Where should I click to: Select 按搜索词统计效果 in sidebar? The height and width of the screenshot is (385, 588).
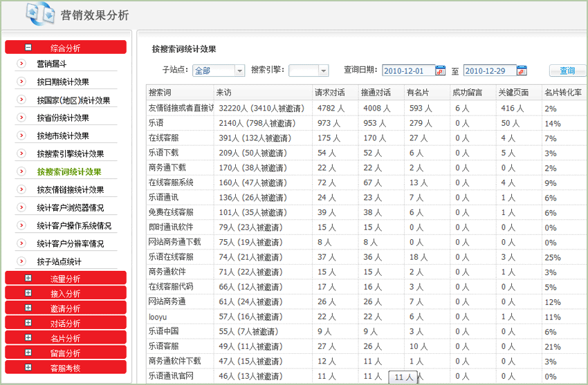pos(69,172)
